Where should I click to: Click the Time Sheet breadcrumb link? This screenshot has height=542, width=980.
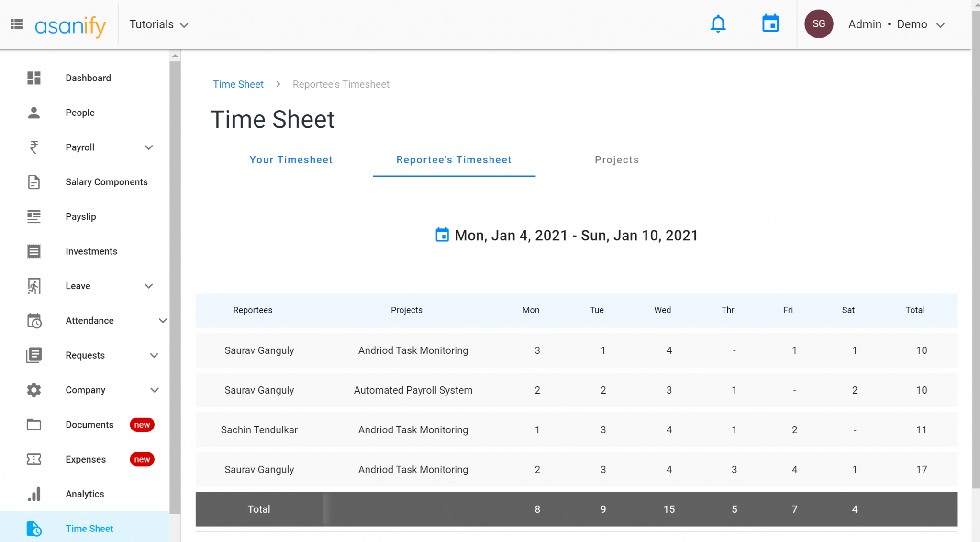coord(238,84)
